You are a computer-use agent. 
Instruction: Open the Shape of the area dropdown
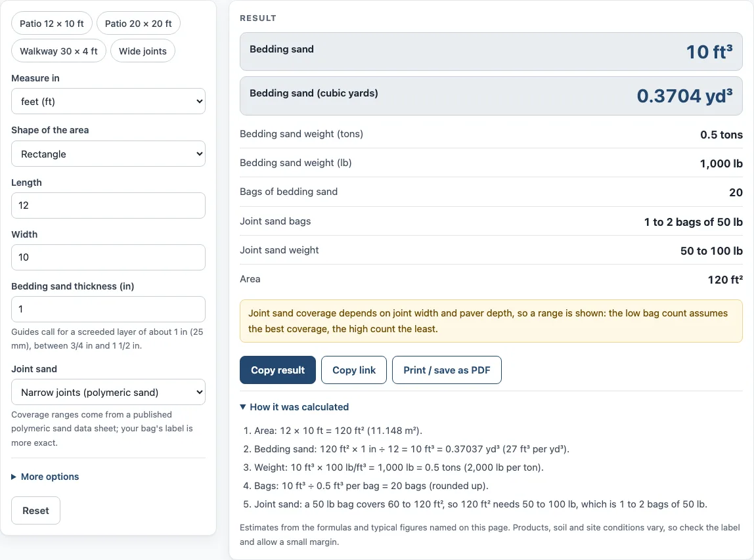click(x=108, y=154)
